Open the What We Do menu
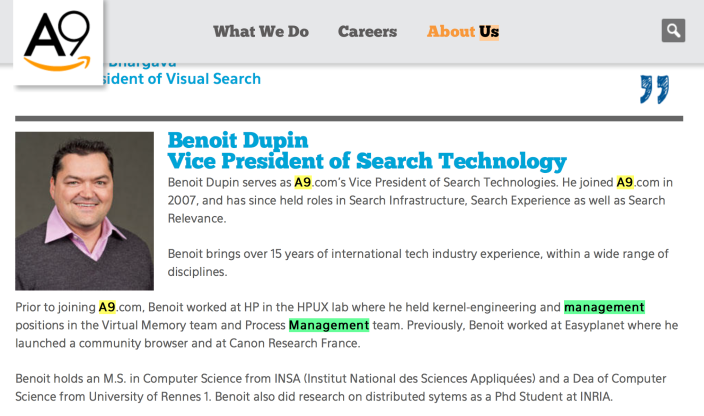 click(261, 31)
